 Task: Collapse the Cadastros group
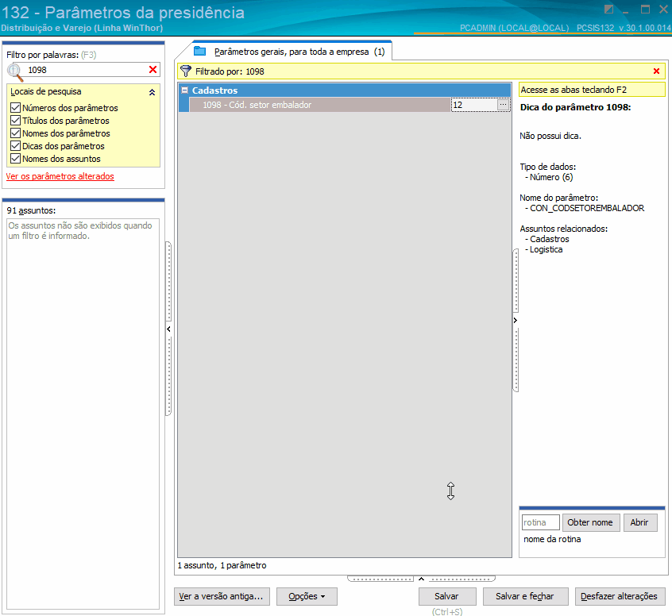pos(185,90)
